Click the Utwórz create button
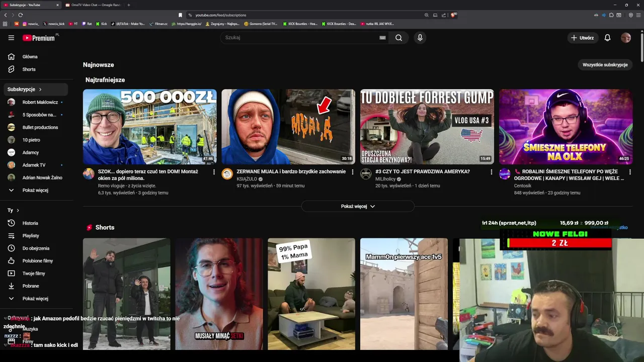 point(582,38)
